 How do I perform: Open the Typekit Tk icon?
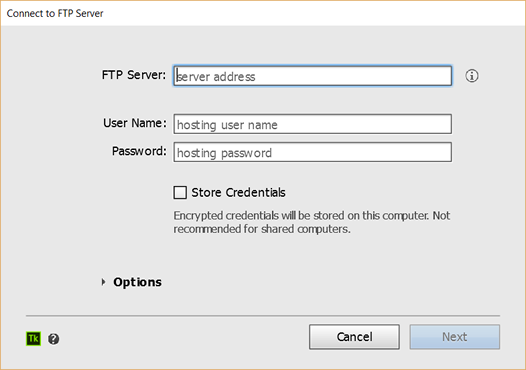click(x=34, y=339)
